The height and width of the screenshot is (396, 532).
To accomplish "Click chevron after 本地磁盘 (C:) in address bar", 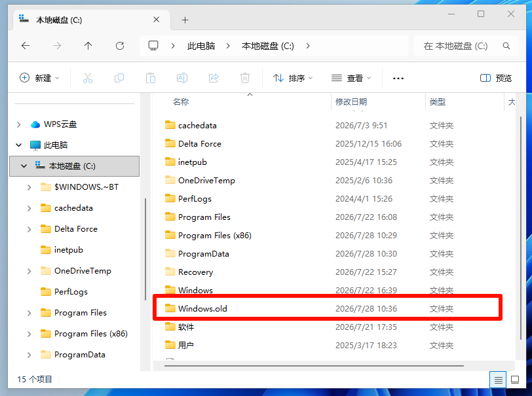I will pyautogui.click(x=308, y=46).
